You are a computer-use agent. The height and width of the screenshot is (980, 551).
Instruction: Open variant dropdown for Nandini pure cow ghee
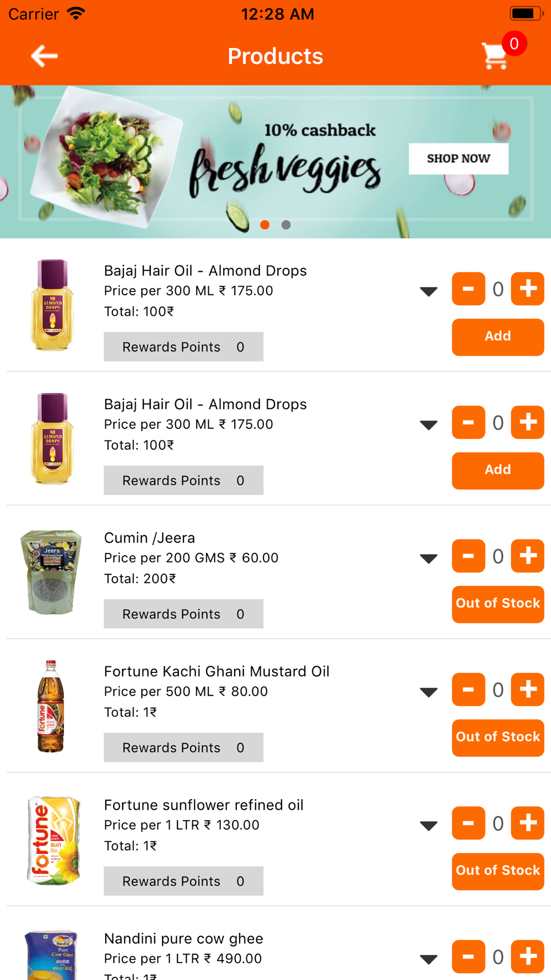[x=429, y=959]
